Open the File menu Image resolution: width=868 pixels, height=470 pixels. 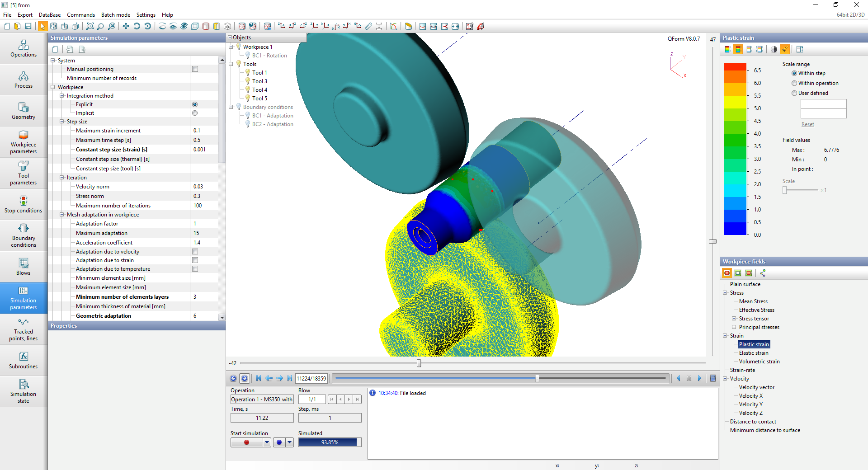tap(7, 15)
